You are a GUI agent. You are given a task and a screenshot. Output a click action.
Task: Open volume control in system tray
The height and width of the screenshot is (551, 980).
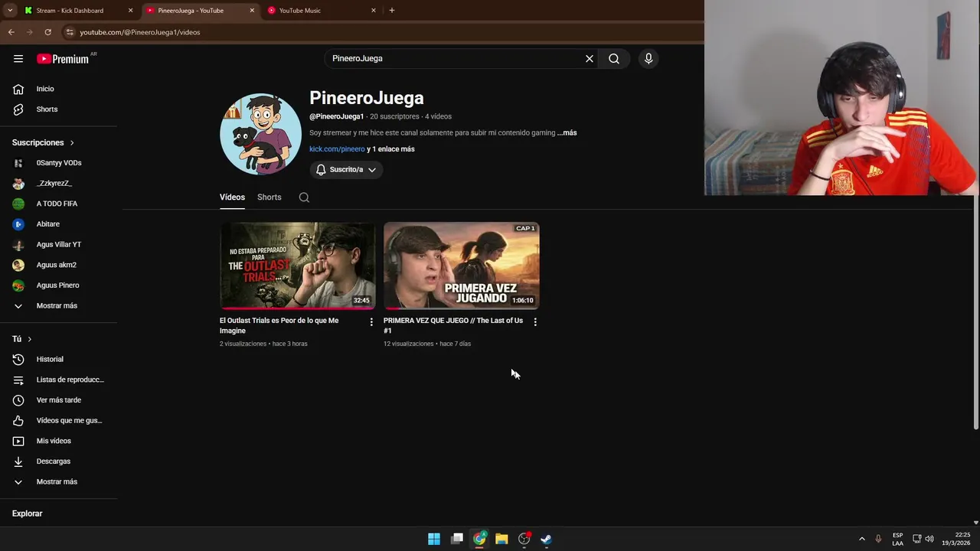[929, 539]
